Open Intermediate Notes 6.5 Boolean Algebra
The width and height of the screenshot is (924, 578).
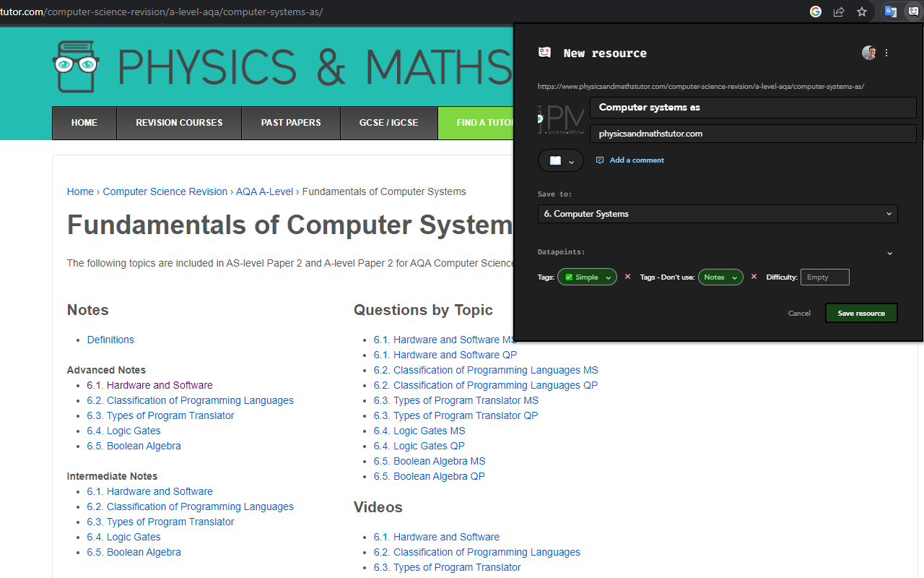(134, 552)
